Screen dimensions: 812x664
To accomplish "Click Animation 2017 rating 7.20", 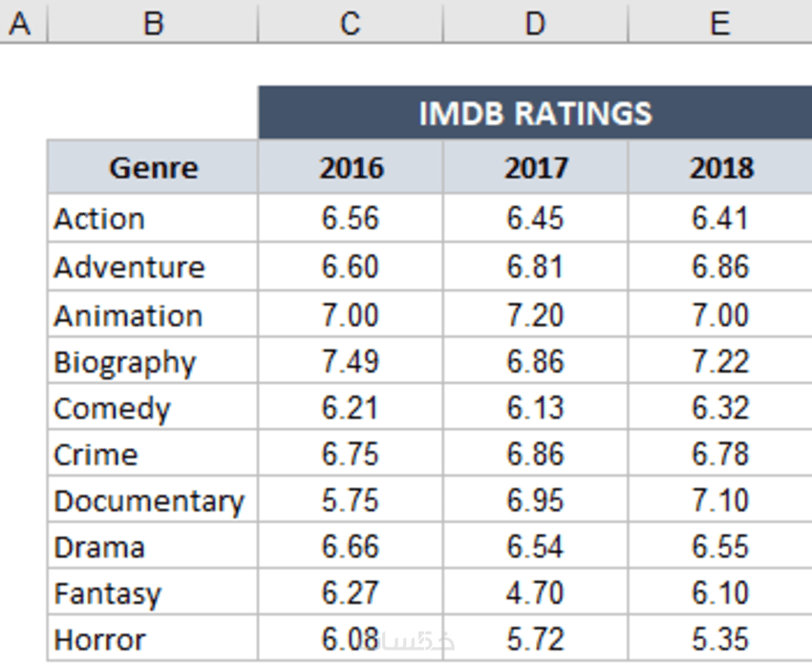I will 535,315.
